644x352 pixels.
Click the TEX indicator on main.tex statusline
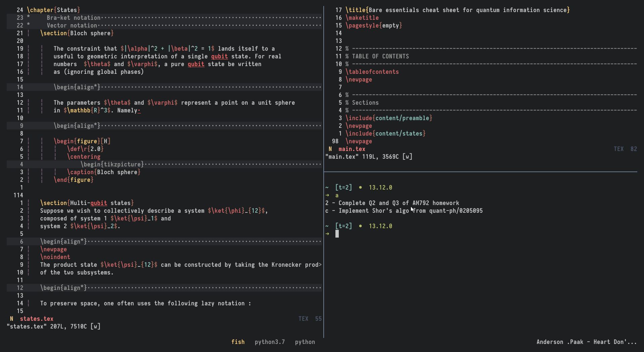point(619,149)
